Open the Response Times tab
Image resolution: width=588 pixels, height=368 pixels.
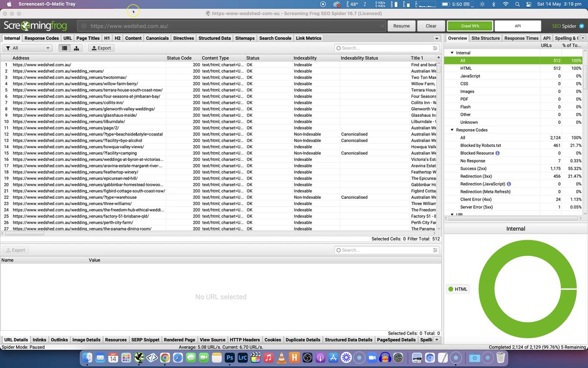[x=521, y=38]
